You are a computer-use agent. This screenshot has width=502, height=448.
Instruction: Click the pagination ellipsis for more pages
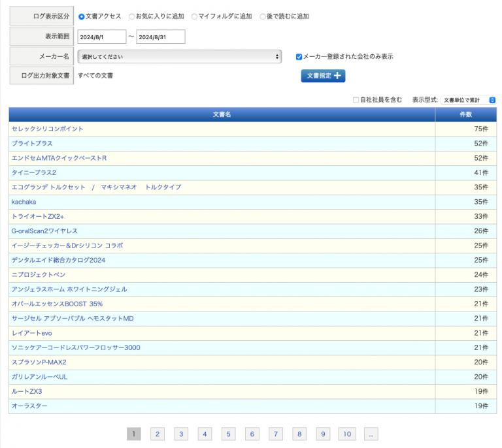[371, 434]
